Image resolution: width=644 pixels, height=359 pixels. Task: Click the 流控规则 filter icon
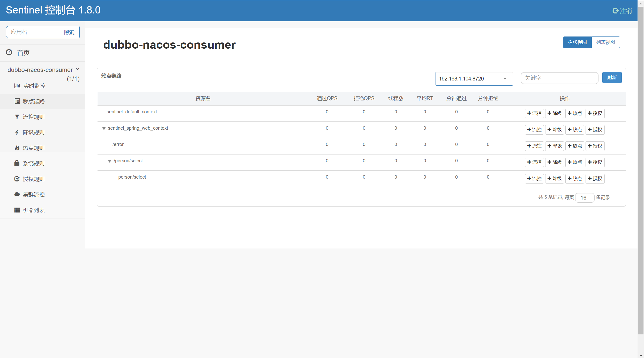(x=17, y=117)
